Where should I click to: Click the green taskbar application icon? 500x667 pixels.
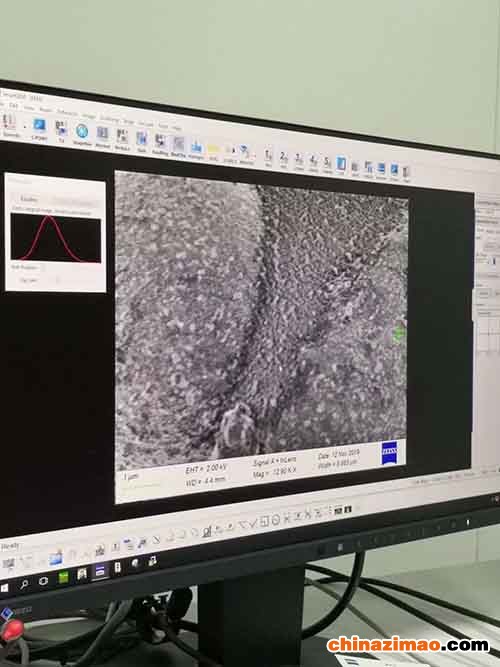(x=63, y=578)
